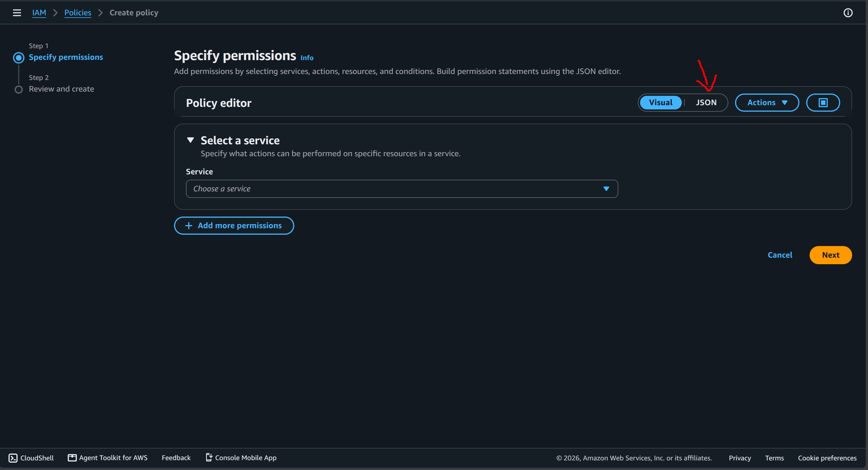
Task: Switch policy editor to JSON mode
Action: click(x=706, y=102)
